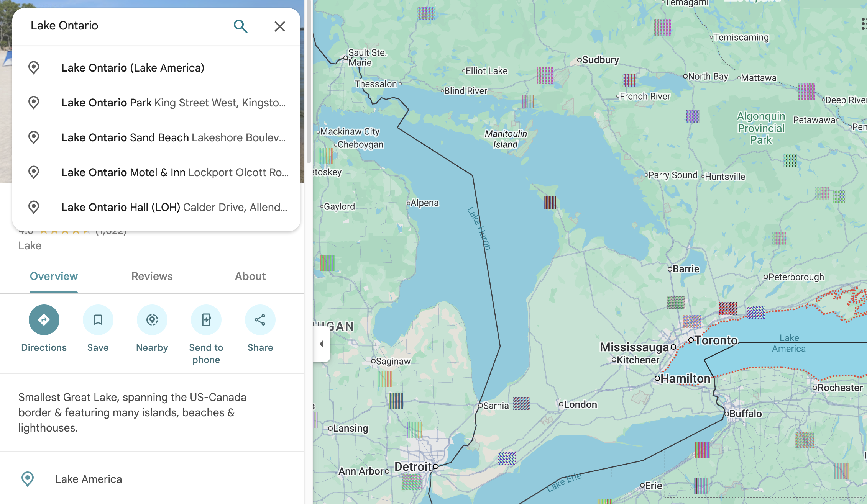Screen dimensions: 867x504
Task: Choose Lake Ontario Sand Beach suggestion
Action: (x=156, y=137)
